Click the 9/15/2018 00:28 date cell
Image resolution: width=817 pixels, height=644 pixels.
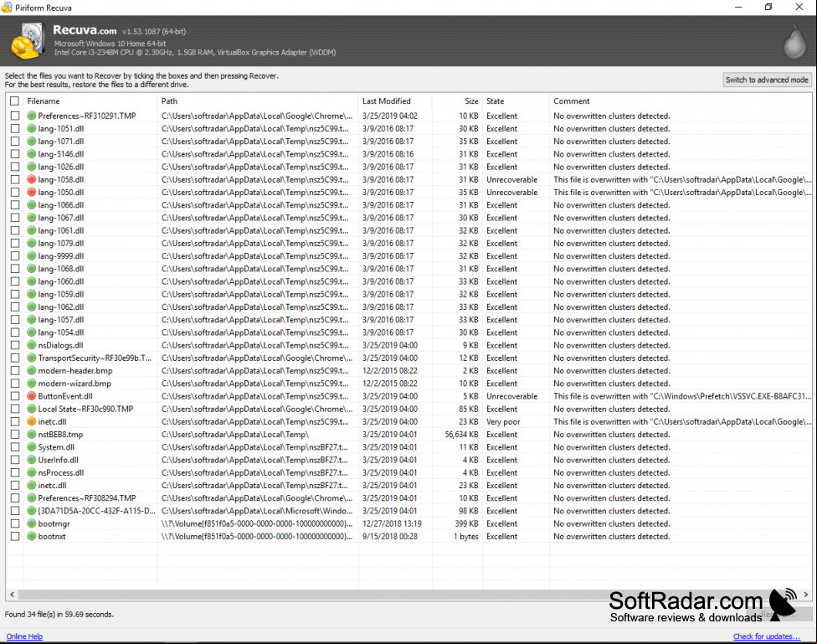click(x=390, y=536)
